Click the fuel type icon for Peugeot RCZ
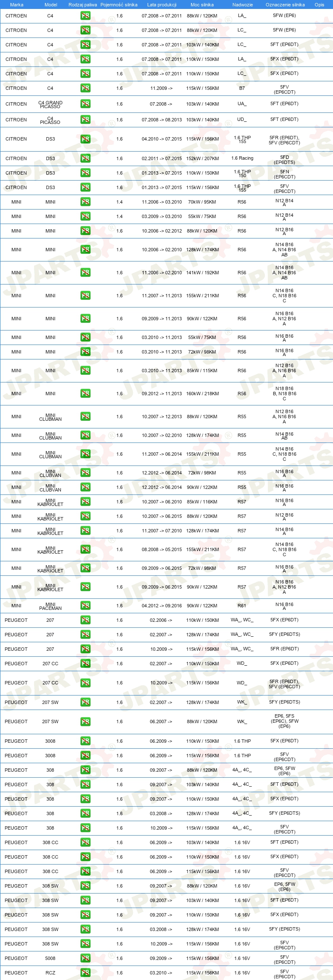 86,973
